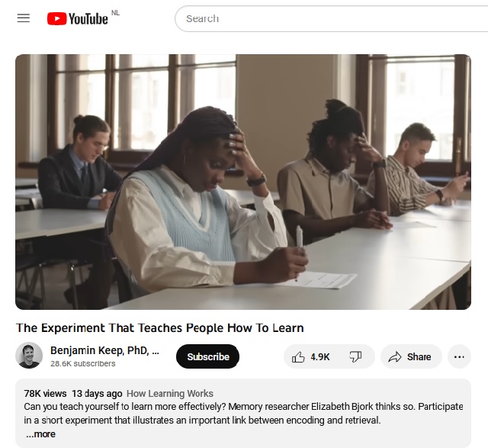Open the three-dot more actions menu

pos(459,356)
